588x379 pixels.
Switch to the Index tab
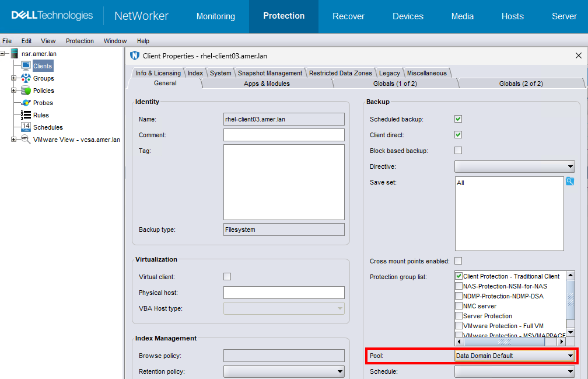(x=195, y=73)
